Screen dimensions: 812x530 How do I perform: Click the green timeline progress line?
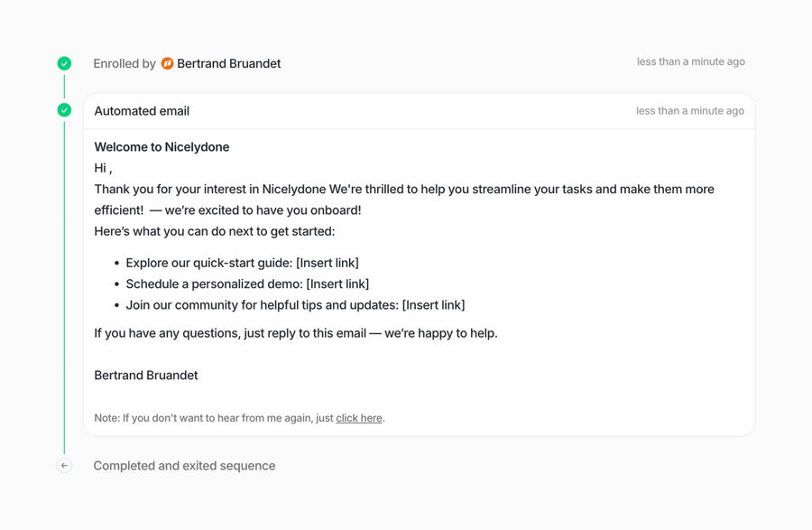64,271
